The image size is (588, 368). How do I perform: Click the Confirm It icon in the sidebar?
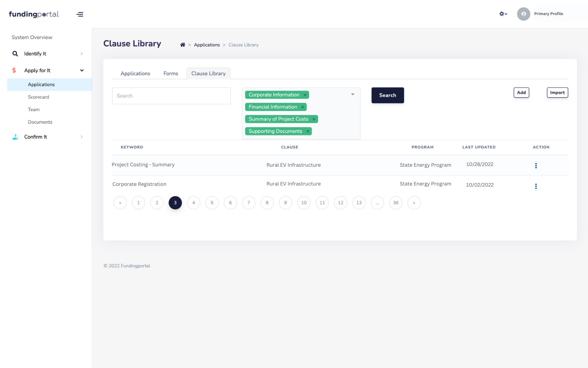point(15,137)
